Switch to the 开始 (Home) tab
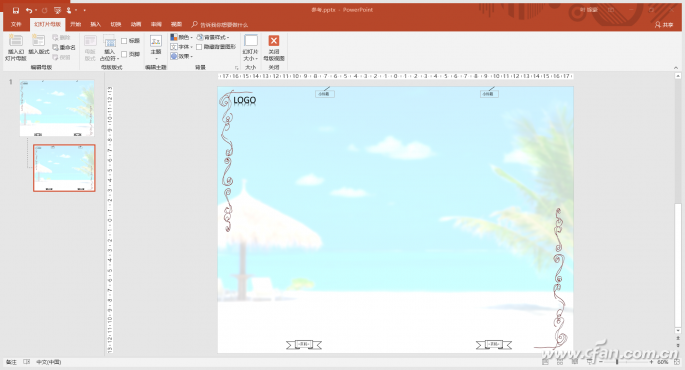Screen dimensions: 685x370 76,24
